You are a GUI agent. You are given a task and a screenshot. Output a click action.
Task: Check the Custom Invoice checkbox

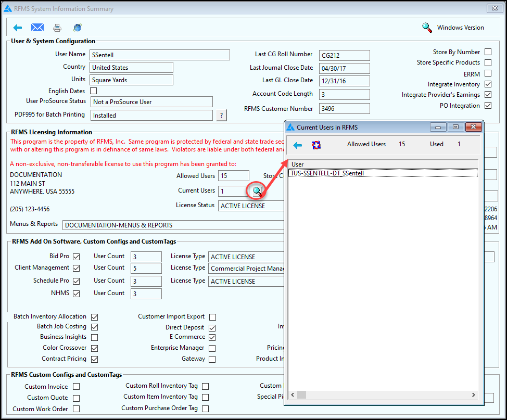tap(77, 386)
